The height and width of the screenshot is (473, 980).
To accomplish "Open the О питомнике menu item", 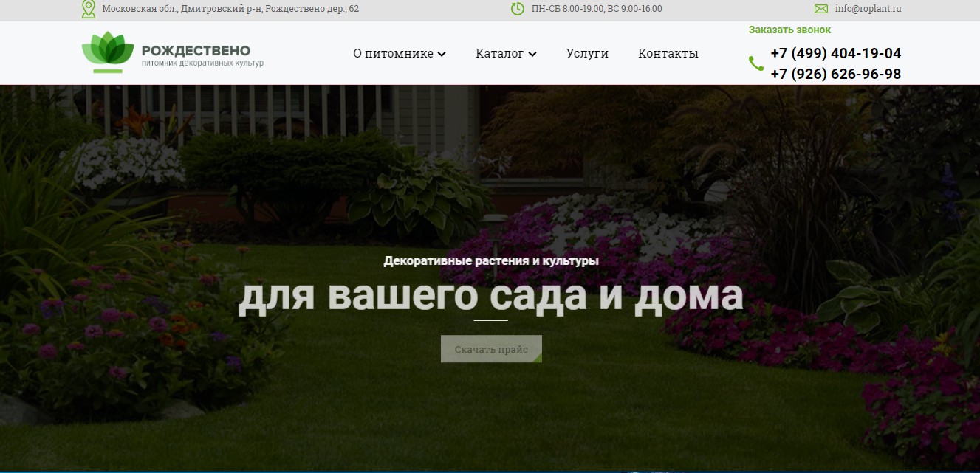I will (394, 53).
